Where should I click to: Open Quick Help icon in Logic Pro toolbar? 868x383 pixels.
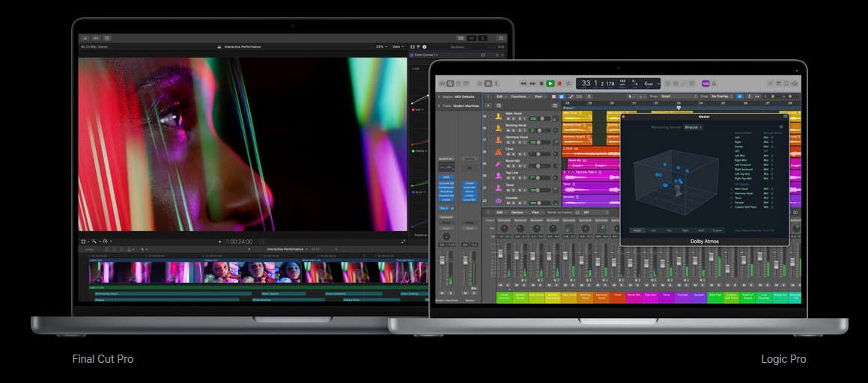point(458,84)
